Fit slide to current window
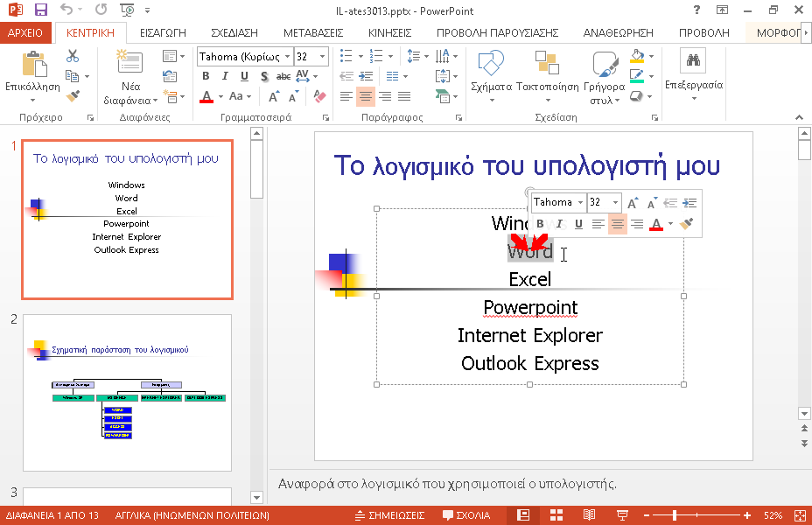812x525 pixels. point(800,515)
